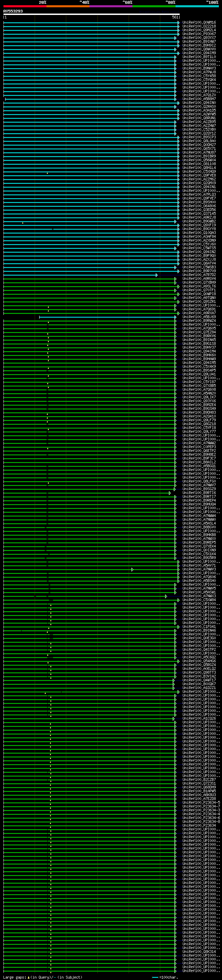Click the UniRef100_B9HK60 label
The height and width of the screenshot is (980, 222).
tap(199, 355)
